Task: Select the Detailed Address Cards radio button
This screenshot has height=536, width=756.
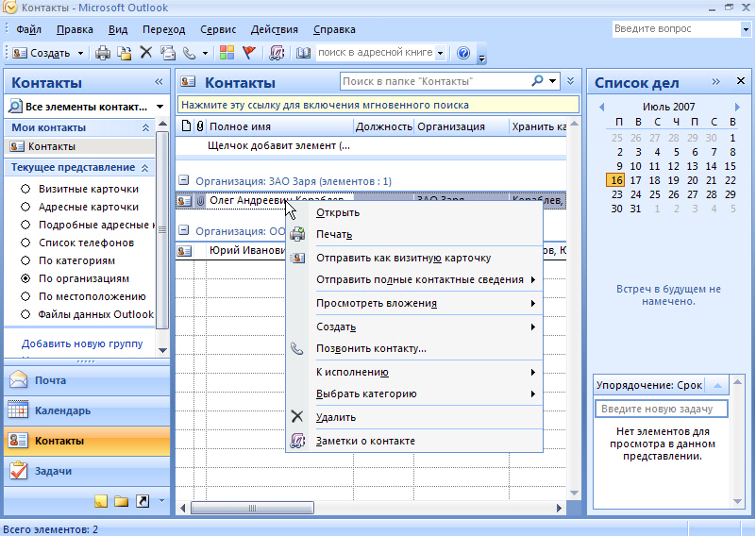Action: tap(25, 225)
